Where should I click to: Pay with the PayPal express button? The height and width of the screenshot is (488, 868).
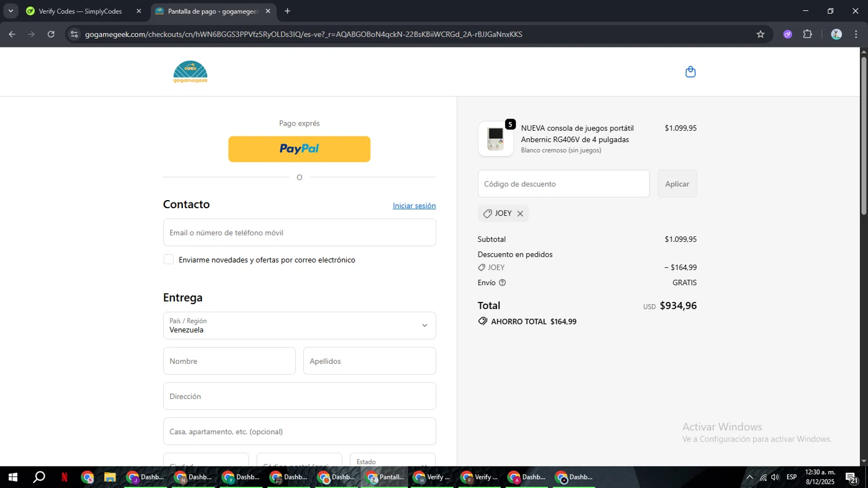(299, 149)
